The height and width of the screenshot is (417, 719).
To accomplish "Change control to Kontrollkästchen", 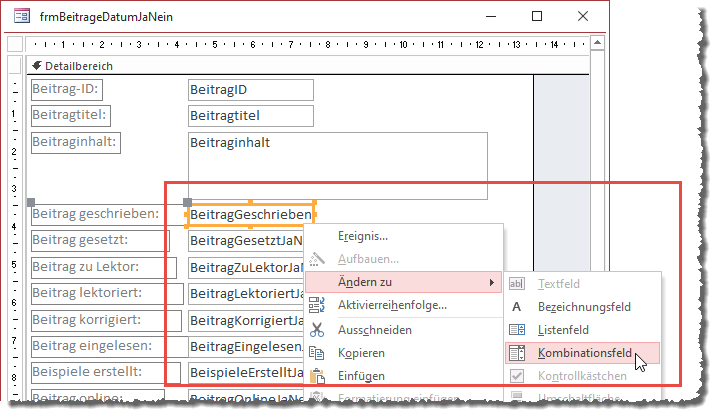I will point(582,376).
